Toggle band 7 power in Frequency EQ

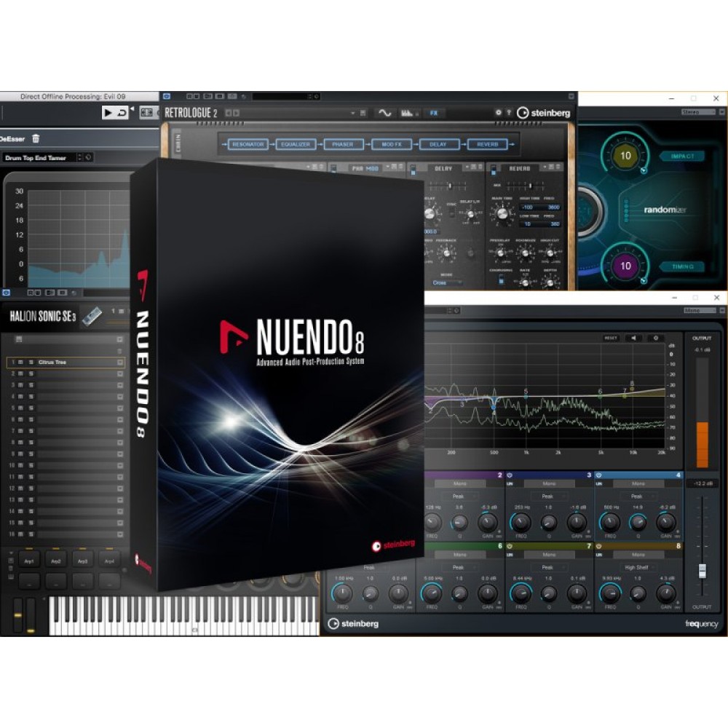(x=510, y=547)
